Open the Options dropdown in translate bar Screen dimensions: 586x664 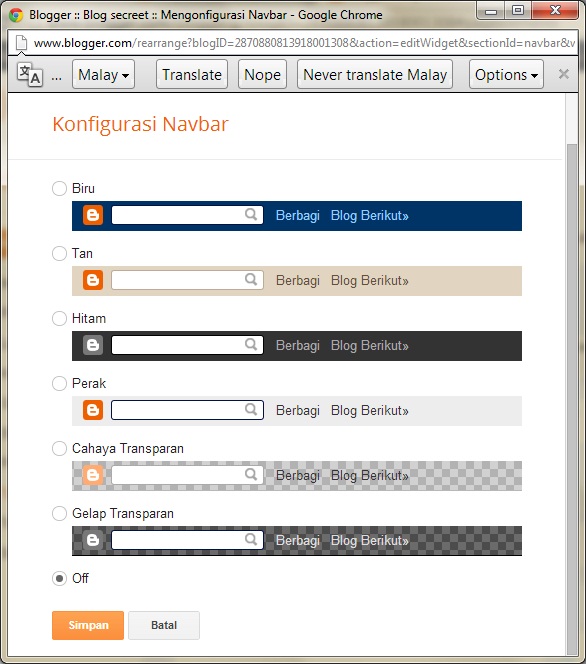pos(506,75)
